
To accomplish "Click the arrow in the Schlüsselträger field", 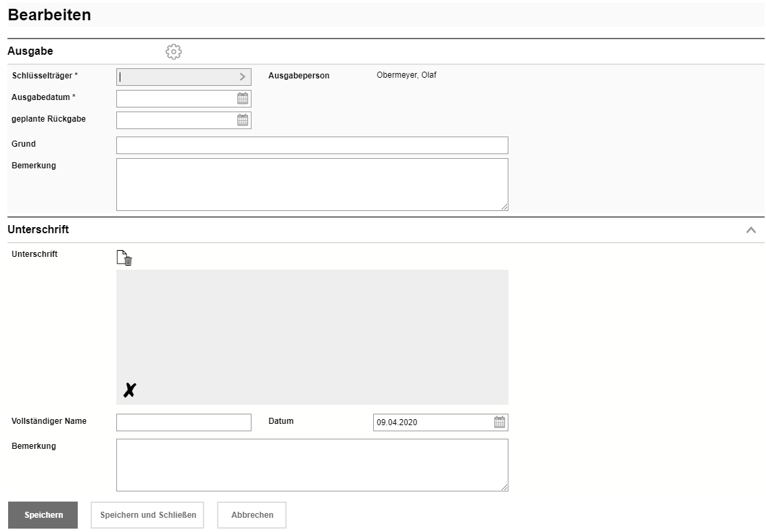I will pyautogui.click(x=243, y=77).
